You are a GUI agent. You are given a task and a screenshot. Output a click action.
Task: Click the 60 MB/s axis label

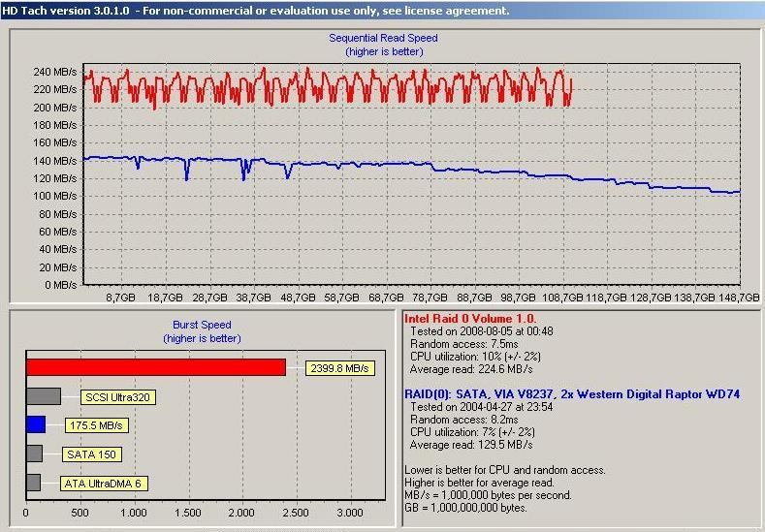(x=57, y=232)
